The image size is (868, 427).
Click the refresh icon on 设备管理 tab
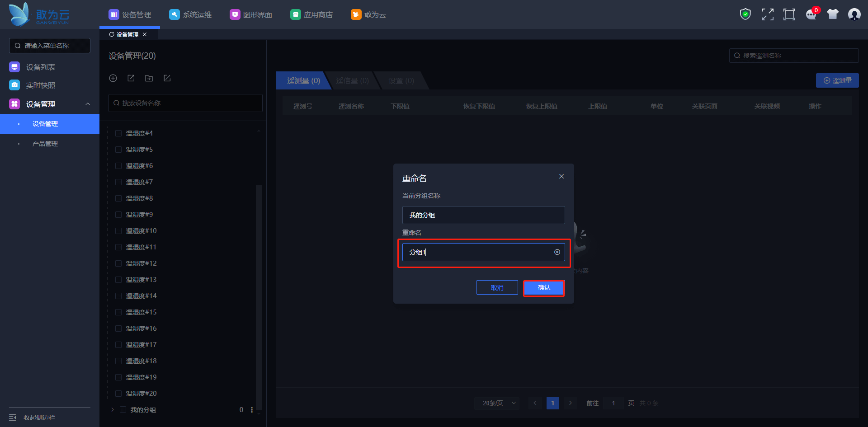pyautogui.click(x=112, y=34)
